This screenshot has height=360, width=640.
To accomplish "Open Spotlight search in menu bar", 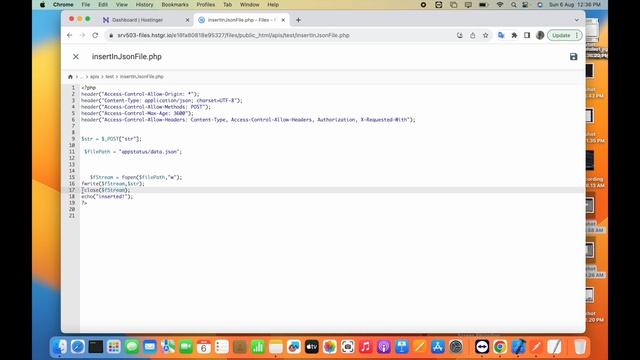I will point(513,4).
